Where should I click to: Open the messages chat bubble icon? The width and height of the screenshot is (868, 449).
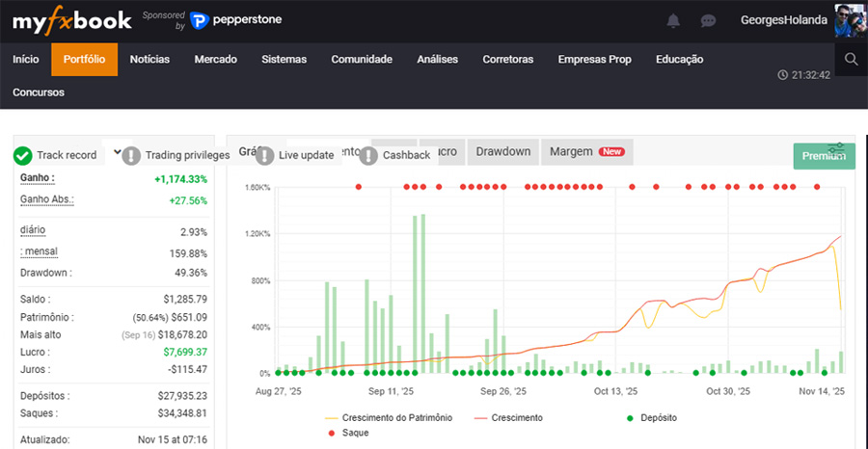pyautogui.click(x=708, y=21)
